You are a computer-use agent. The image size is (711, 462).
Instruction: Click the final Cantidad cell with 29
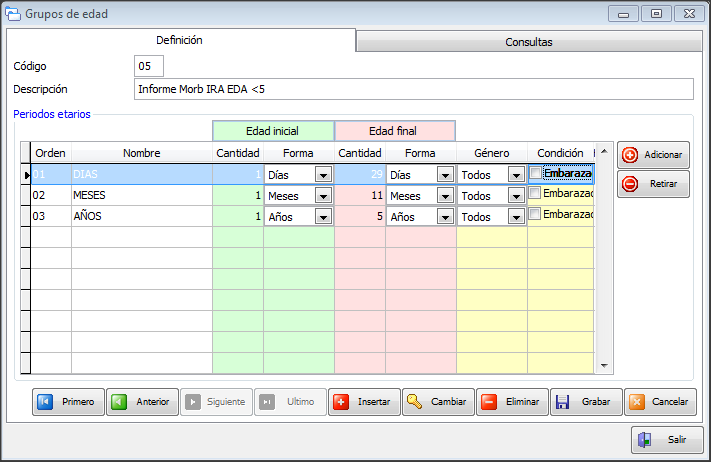pyautogui.click(x=360, y=175)
